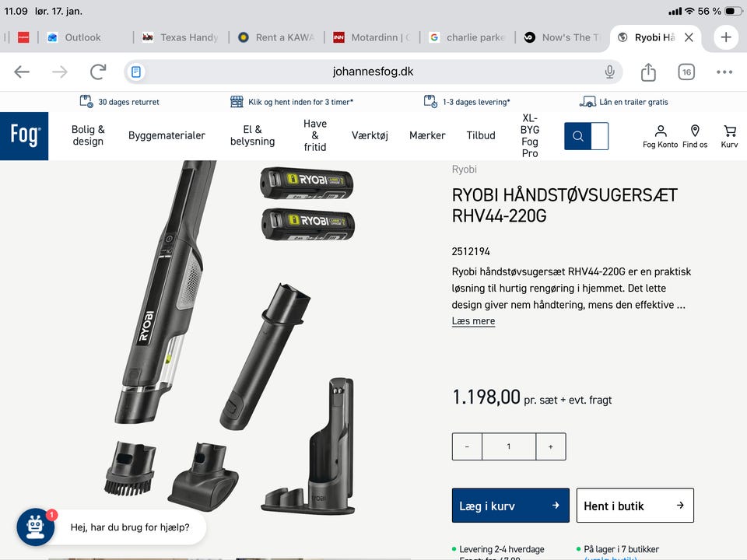
Task: Click 30 dages returret info
Action: click(x=119, y=101)
